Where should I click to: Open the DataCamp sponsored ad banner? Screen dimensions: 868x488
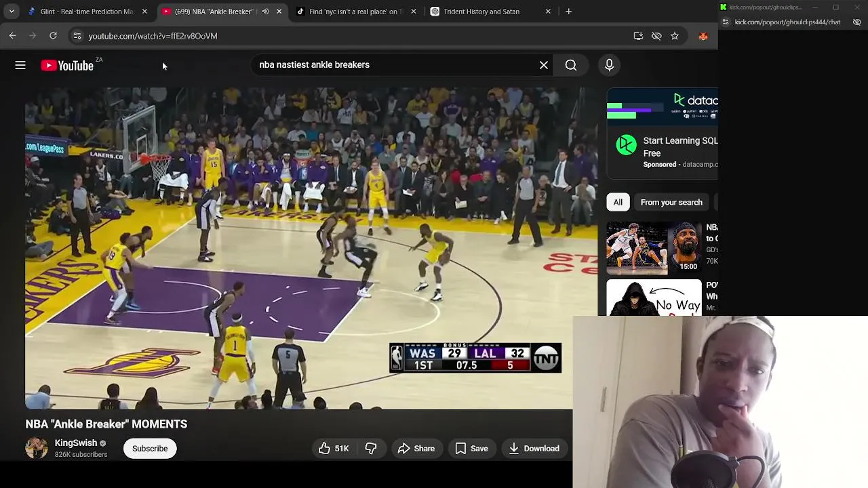point(663,106)
